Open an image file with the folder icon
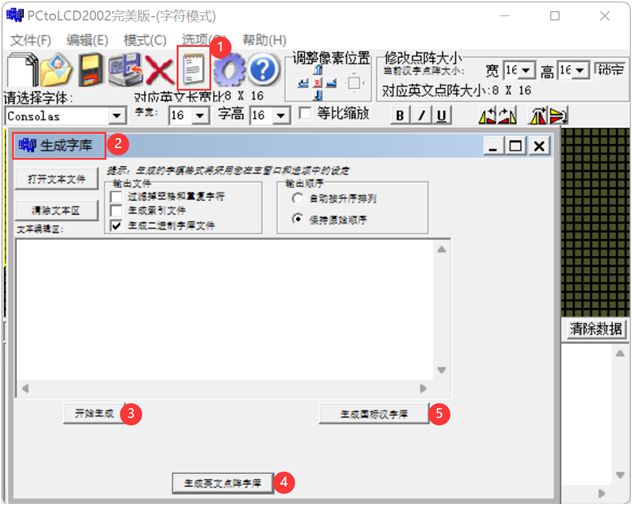632x505 pixels. tap(56, 69)
